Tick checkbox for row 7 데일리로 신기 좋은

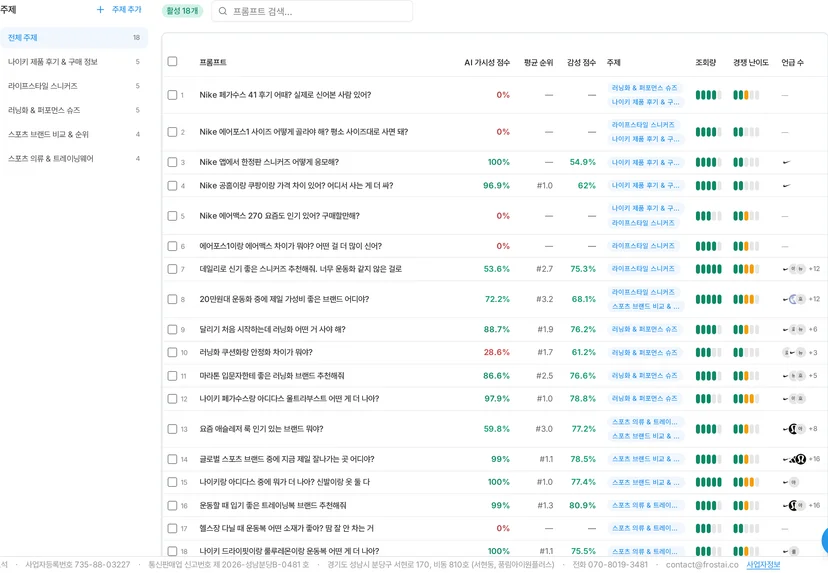[172, 269]
